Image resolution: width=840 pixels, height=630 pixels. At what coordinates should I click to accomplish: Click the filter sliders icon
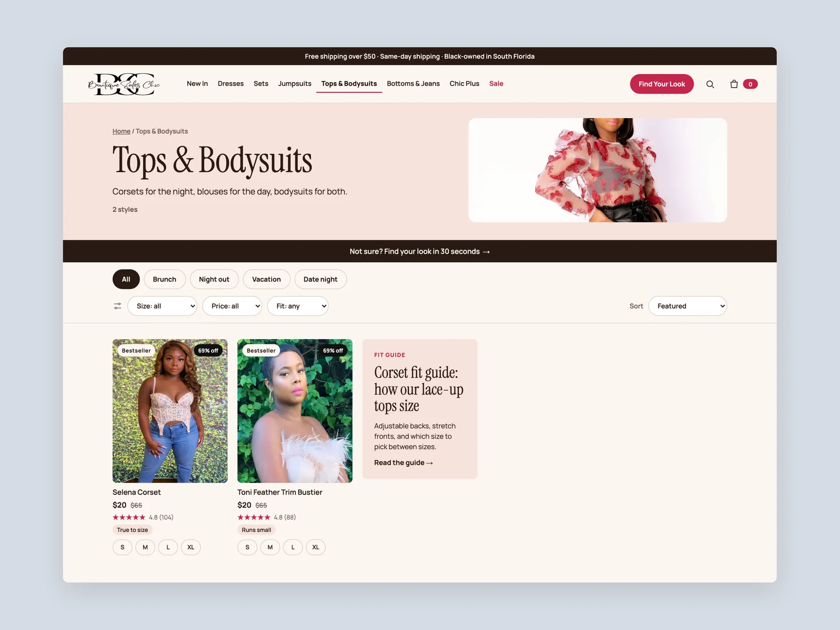coord(118,306)
